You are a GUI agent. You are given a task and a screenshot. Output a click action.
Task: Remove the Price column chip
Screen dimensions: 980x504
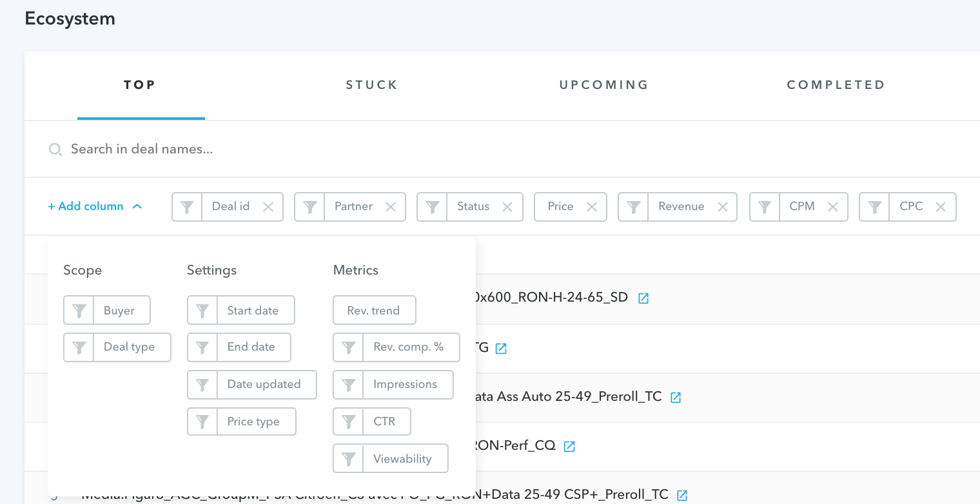591,207
